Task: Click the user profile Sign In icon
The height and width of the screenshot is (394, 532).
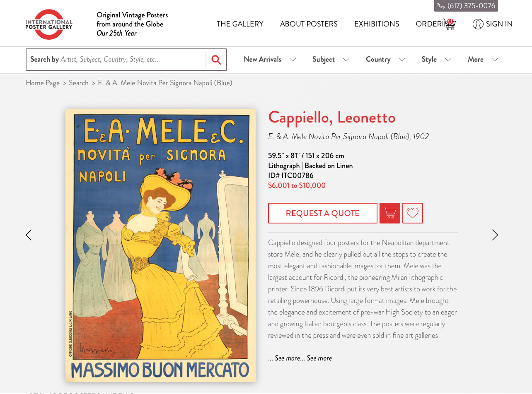Action: 478,24
